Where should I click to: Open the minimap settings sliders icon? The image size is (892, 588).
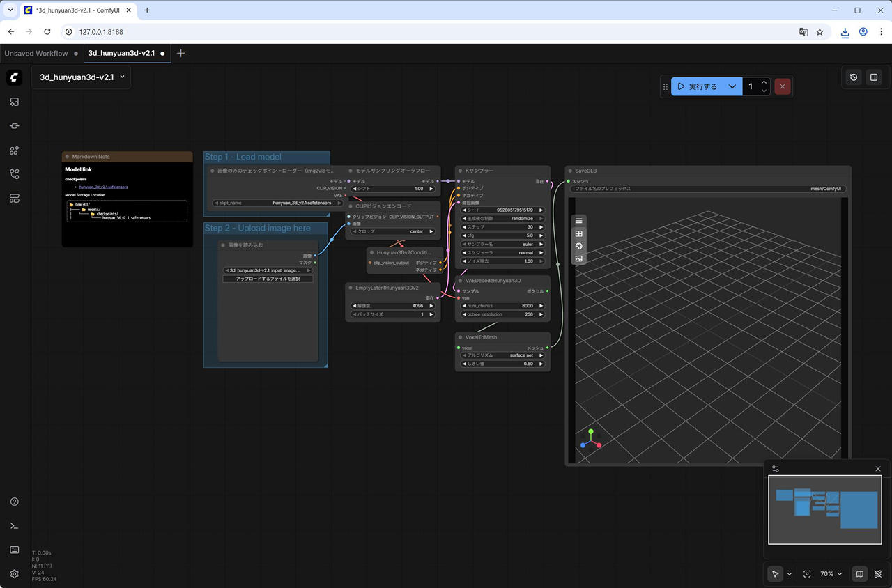click(776, 469)
